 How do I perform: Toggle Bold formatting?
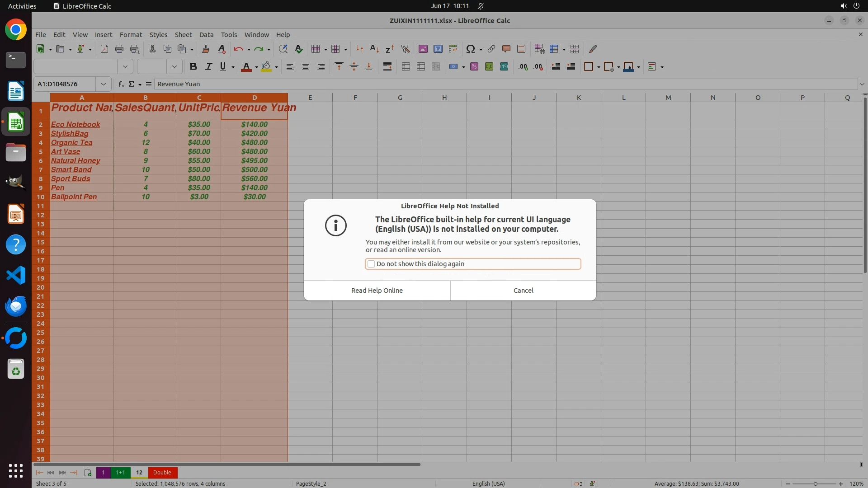[193, 67]
